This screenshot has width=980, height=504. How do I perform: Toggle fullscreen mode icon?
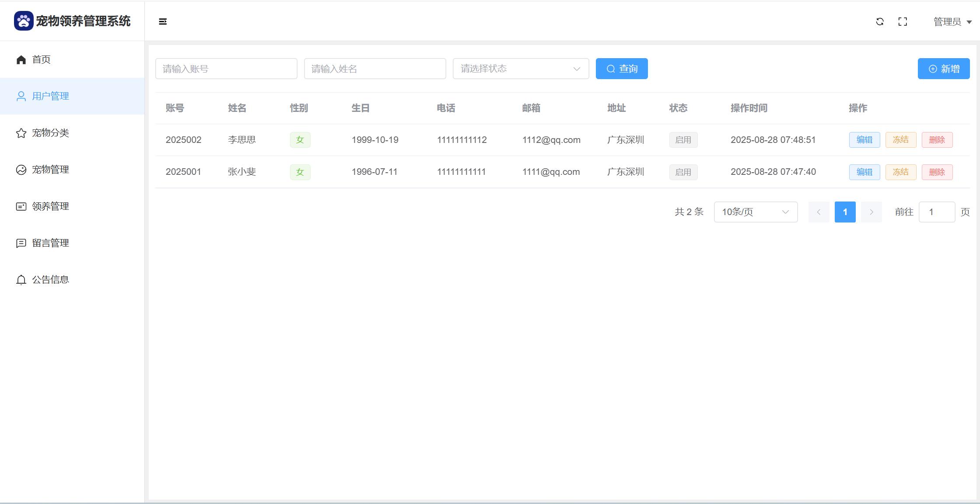[x=903, y=21]
